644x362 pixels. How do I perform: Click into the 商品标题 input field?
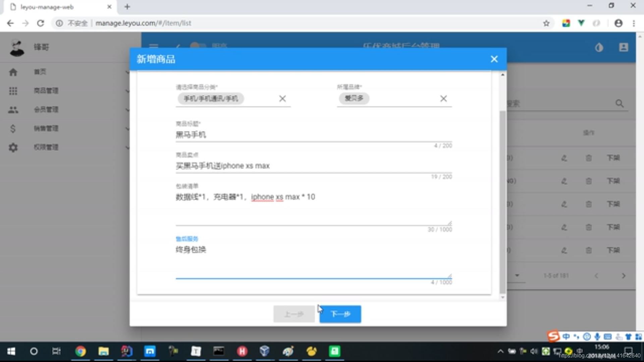click(x=313, y=135)
